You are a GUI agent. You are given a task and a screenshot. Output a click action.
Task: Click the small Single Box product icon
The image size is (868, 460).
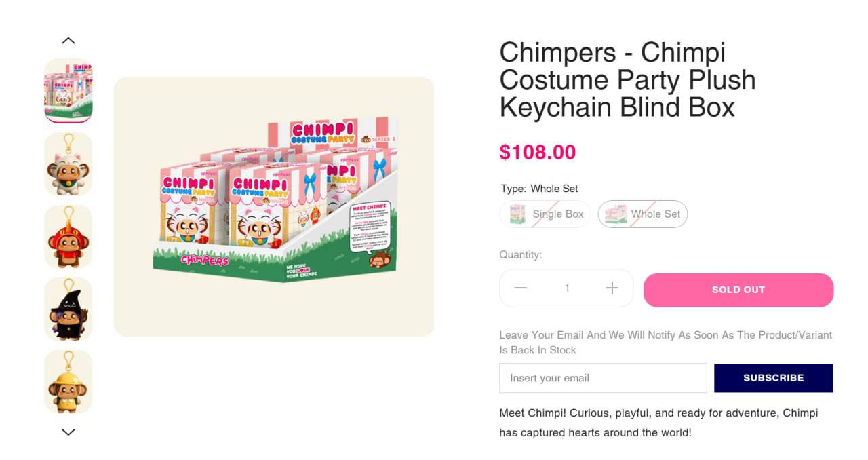(x=517, y=214)
